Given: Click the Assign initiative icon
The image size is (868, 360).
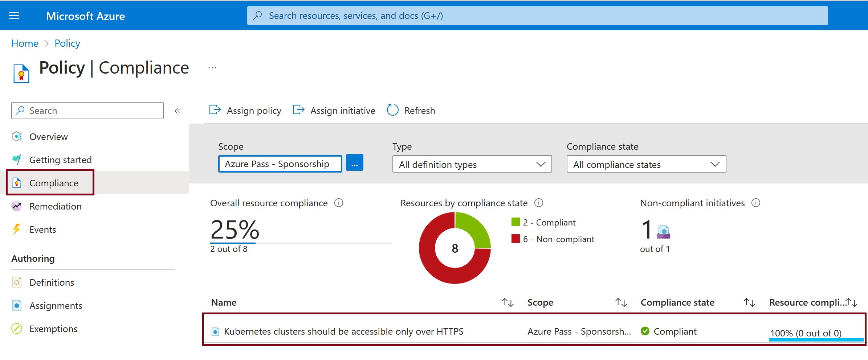Looking at the screenshot, I should pyautogui.click(x=298, y=110).
